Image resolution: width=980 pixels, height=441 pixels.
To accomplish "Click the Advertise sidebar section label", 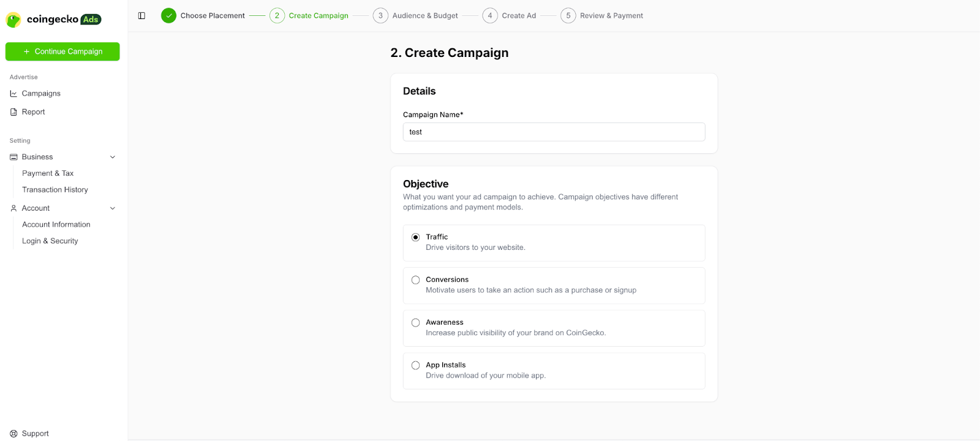I will pyautogui.click(x=24, y=77).
